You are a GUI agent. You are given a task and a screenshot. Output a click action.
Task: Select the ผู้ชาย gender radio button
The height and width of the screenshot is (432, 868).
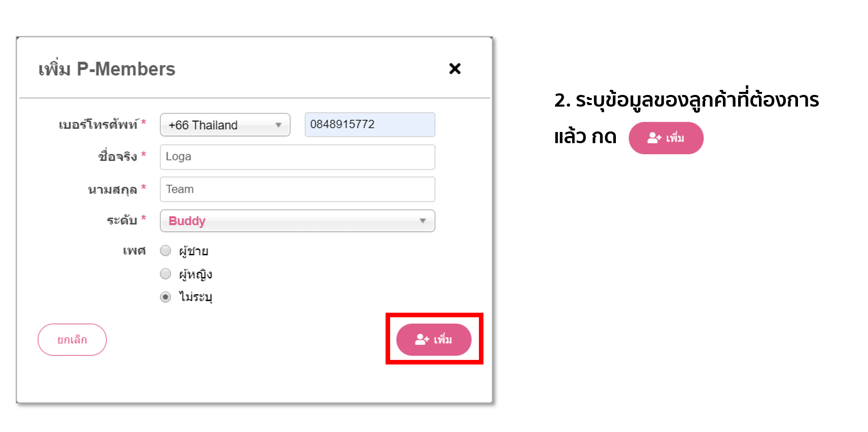[x=165, y=250]
